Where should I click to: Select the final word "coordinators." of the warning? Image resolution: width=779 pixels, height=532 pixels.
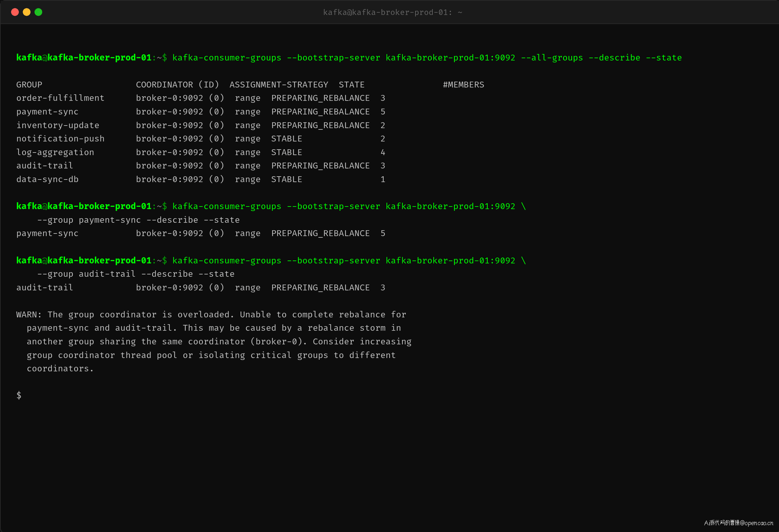[60, 368]
